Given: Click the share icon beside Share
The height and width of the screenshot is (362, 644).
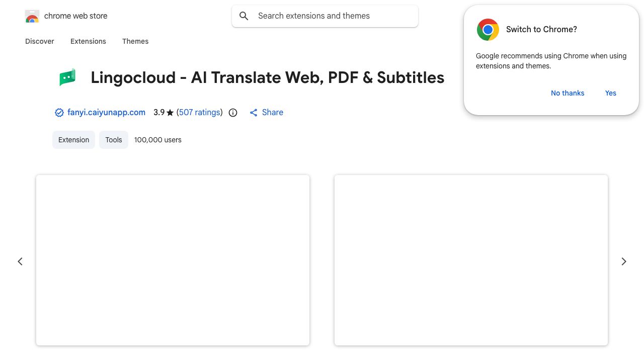Looking at the screenshot, I should click(x=254, y=113).
